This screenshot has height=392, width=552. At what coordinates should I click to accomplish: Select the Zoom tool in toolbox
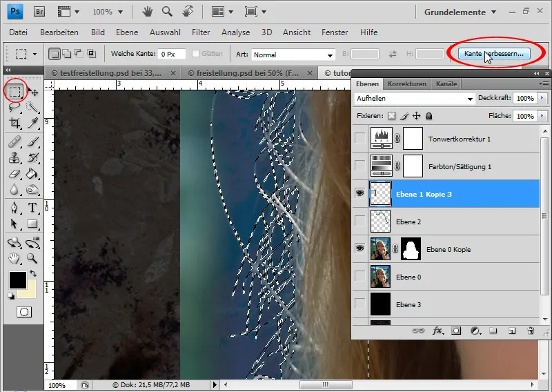(x=32, y=259)
